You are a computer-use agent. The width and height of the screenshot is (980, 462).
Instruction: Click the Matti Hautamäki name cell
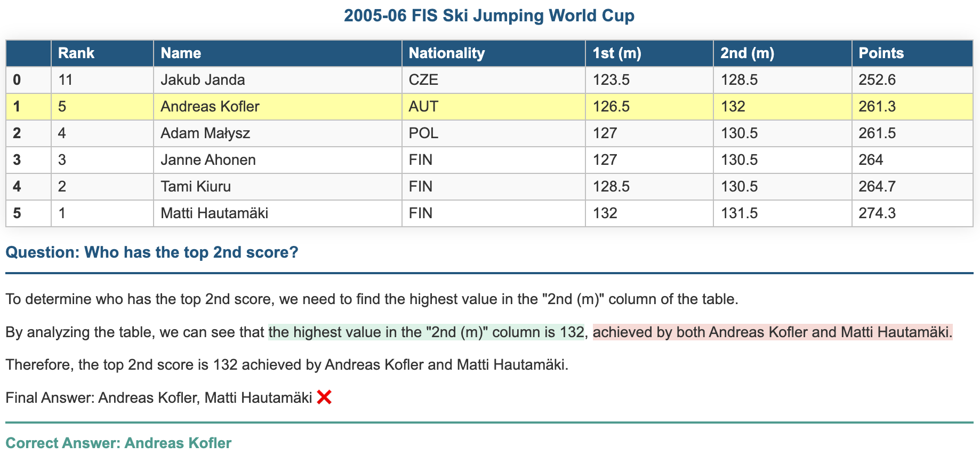point(278,213)
